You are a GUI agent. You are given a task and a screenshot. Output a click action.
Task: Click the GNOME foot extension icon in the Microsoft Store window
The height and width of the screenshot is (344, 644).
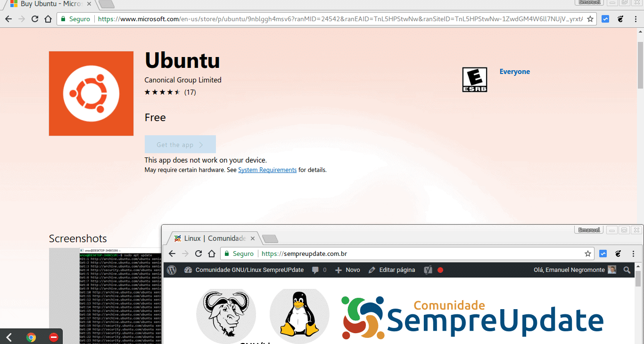point(620,19)
